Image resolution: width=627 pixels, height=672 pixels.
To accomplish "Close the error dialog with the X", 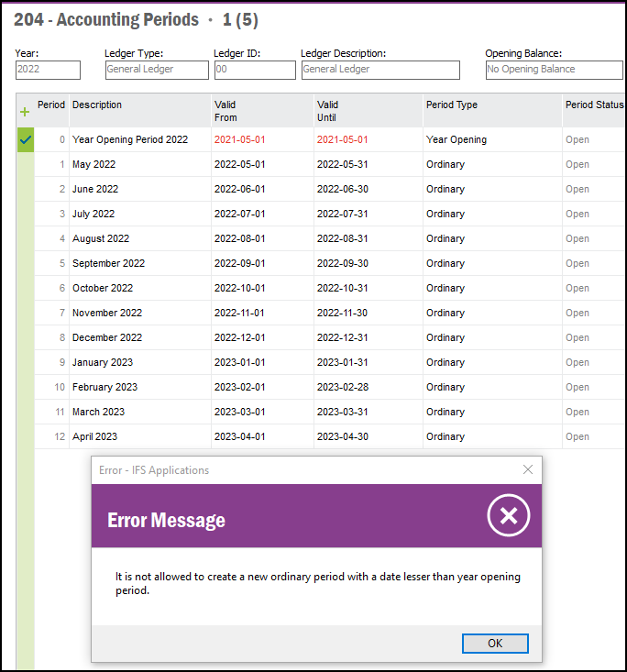I will [528, 469].
